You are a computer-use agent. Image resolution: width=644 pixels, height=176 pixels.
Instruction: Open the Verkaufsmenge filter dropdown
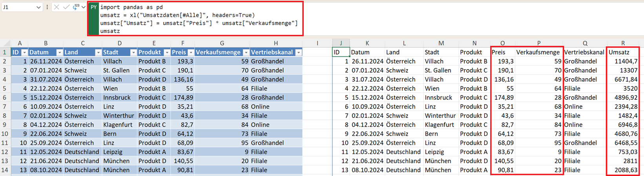point(246,52)
